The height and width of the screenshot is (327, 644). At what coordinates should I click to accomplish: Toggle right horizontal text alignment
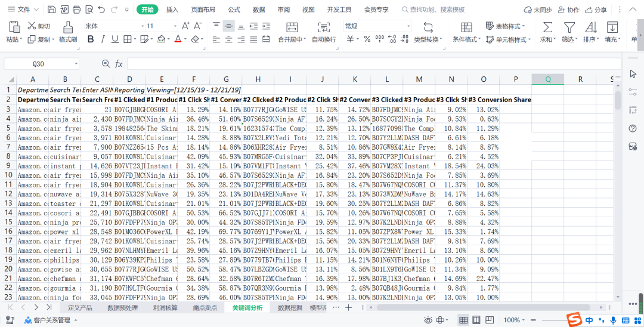pyautogui.click(x=241, y=39)
